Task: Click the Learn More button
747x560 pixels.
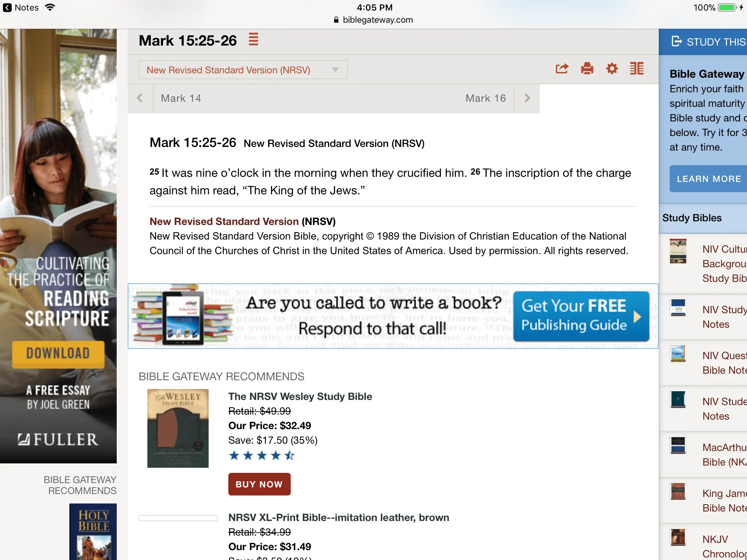Action: 709,179
